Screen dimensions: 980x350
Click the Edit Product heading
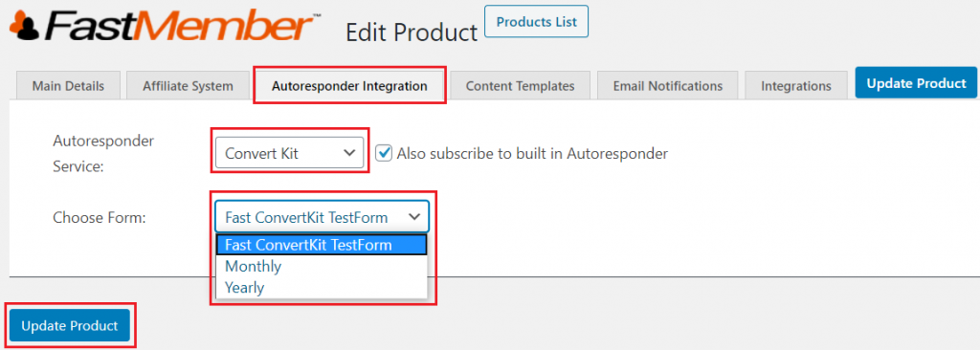[x=412, y=32]
